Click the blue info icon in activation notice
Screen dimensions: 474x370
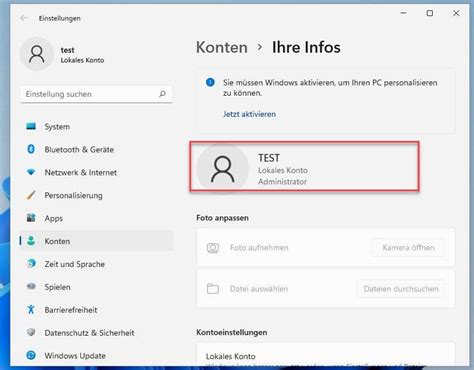(210, 82)
